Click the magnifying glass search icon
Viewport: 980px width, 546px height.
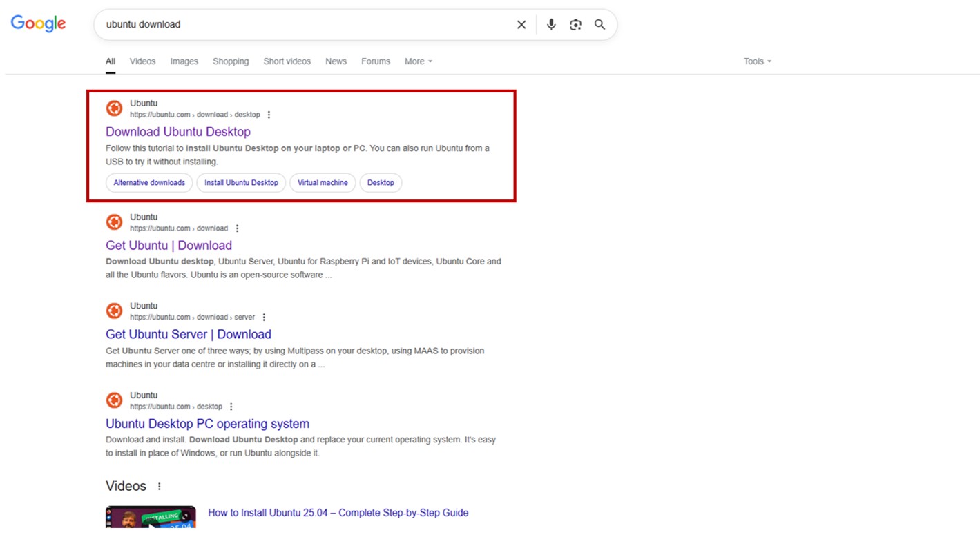tap(599, 25)
